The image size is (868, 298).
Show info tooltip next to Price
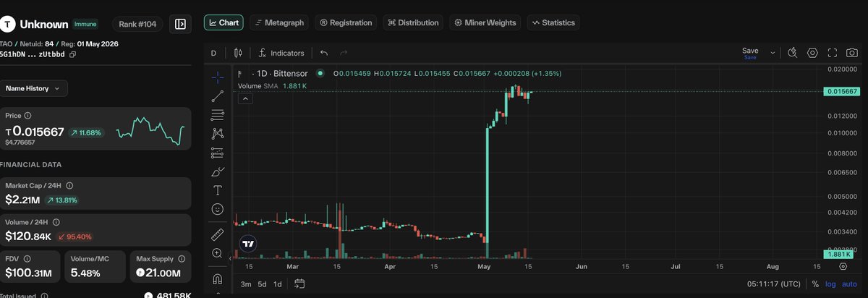pos(28,116)
